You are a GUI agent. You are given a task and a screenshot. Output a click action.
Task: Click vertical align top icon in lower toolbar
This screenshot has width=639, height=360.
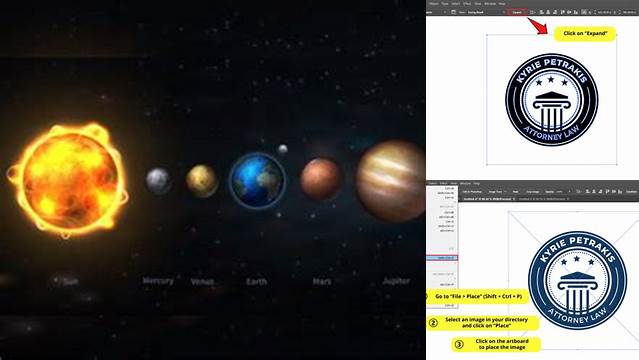pos(607,192)
